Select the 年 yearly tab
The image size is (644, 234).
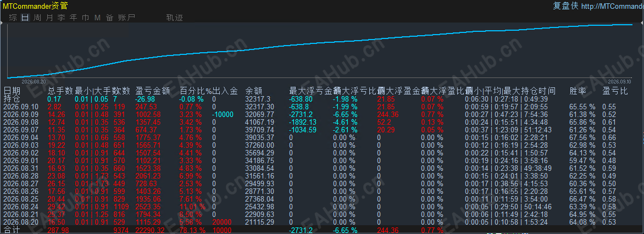[74, 17]
